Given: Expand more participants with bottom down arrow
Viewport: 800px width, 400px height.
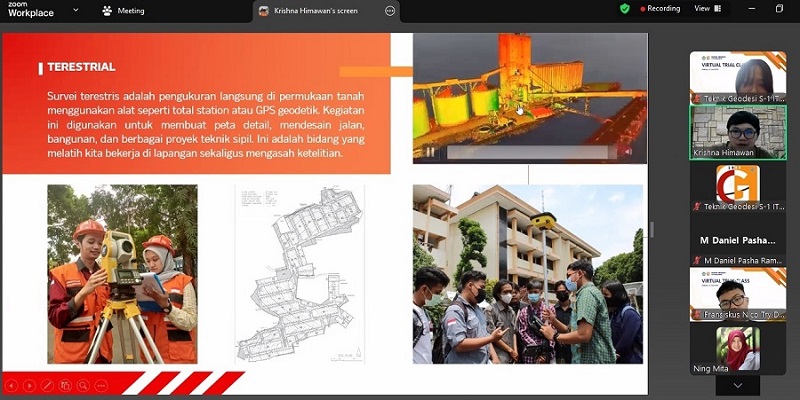Looking at the screenshot, I should [738, 386].
